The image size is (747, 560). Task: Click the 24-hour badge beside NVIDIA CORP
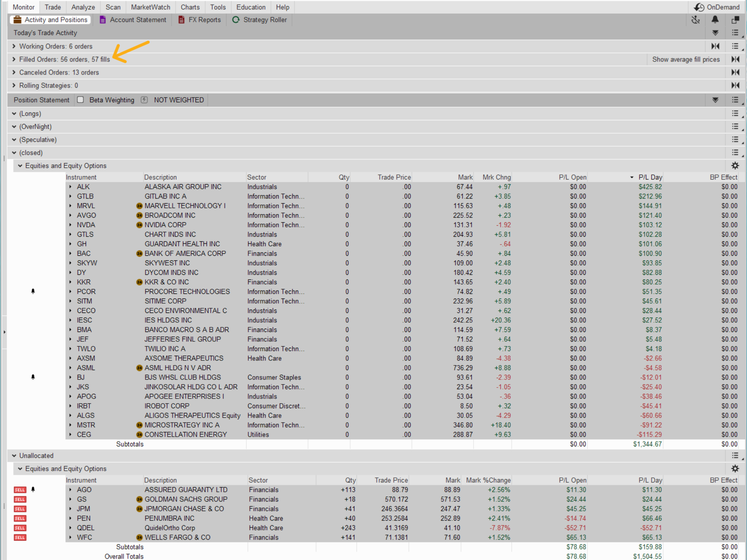139,225
